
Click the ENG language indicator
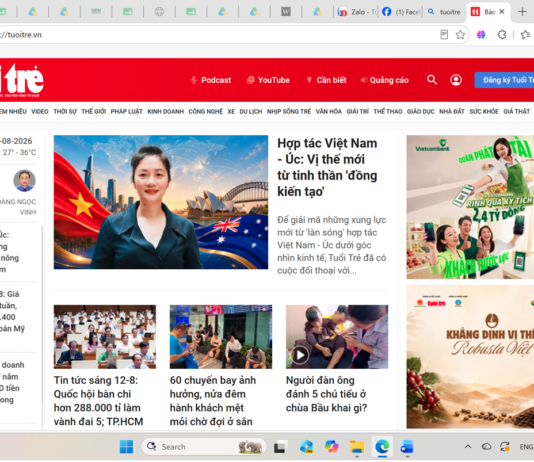527,447
